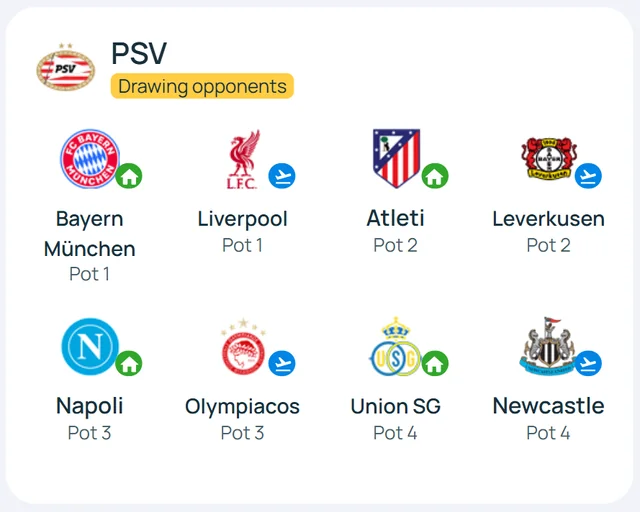
Task: Click the blue away plane icon beside Liverpool
Action: [282, 176]
